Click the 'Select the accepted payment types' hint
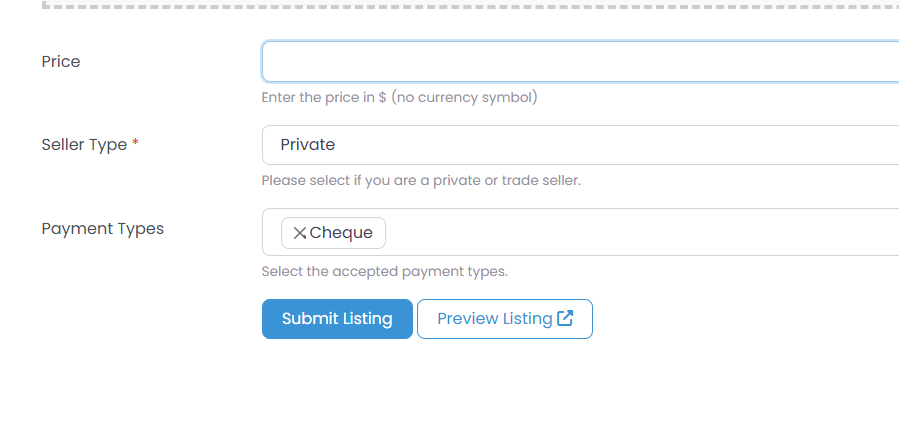The image size is (899, 427). (x=385, y=271)
